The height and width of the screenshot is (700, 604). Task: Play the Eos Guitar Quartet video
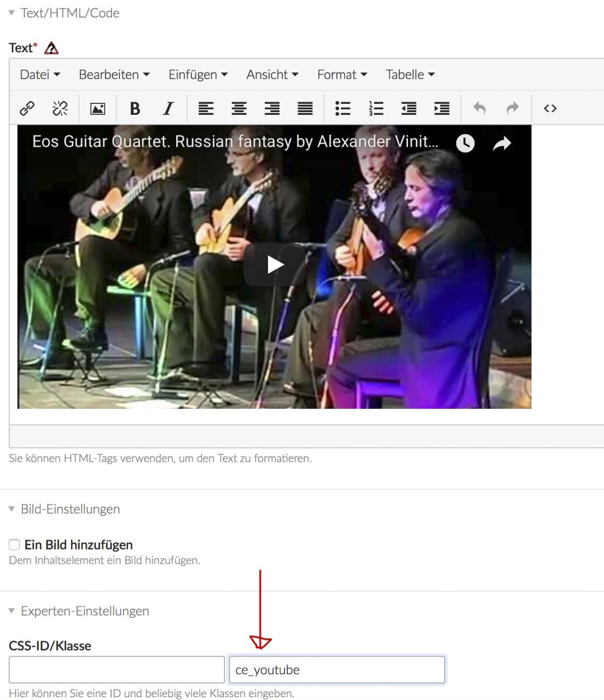click(x=275, y=265)
